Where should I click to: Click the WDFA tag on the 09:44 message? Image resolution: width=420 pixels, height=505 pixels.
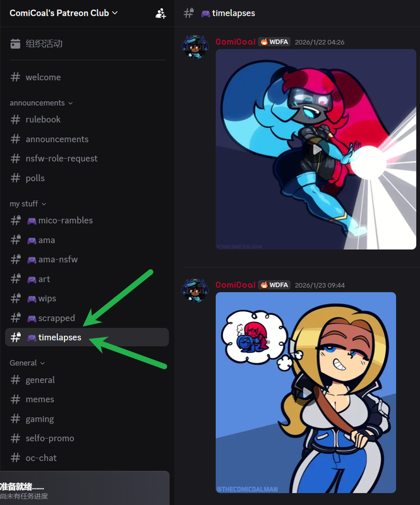point(274,285)
